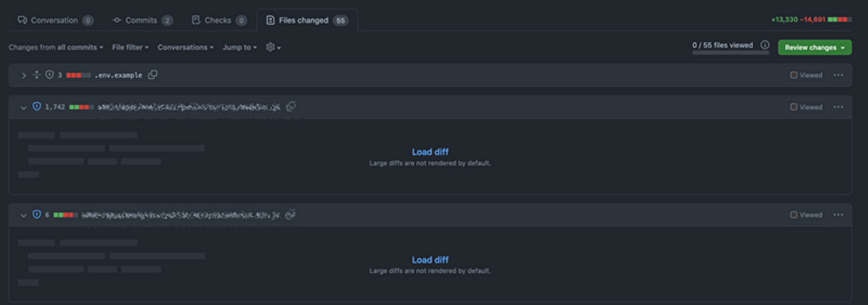Click the files viewed progress bar
868x305 pixels.
730,52
